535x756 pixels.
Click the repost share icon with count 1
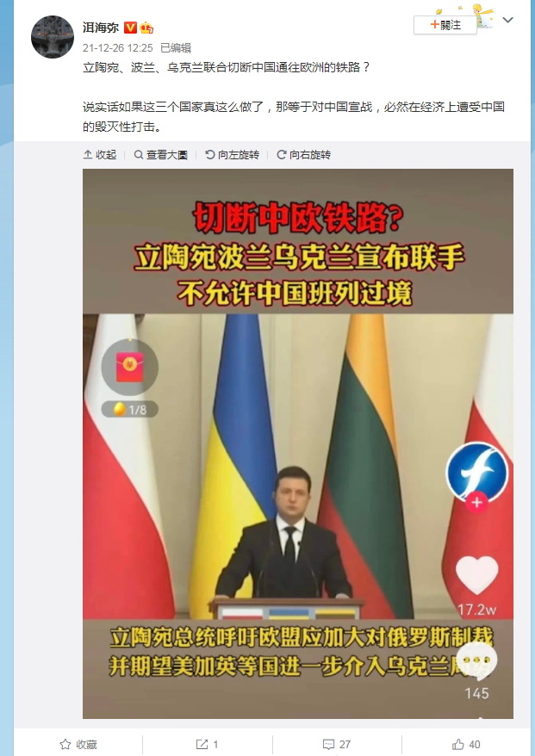click(x=208, y=745)
